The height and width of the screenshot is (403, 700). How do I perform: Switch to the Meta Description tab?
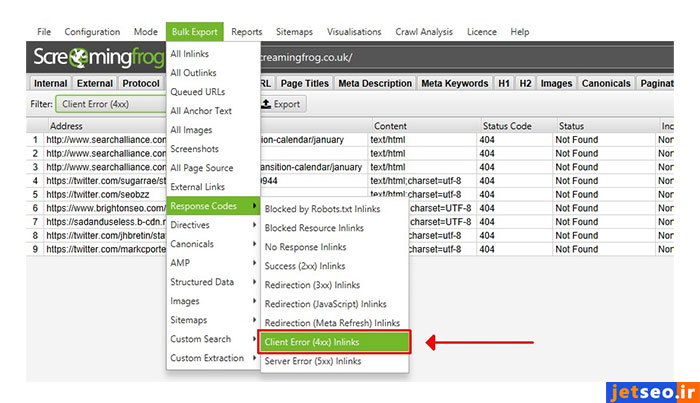(x=375, y=83)
